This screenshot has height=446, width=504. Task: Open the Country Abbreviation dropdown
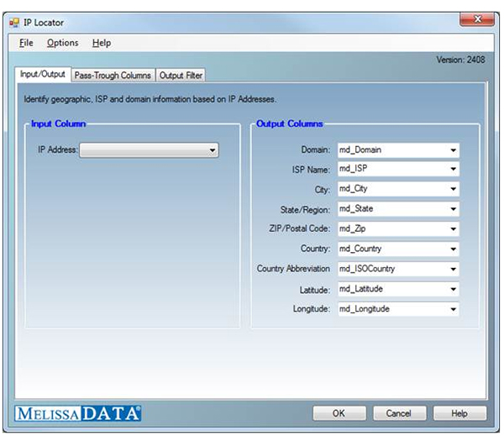[x=454, y=269]
